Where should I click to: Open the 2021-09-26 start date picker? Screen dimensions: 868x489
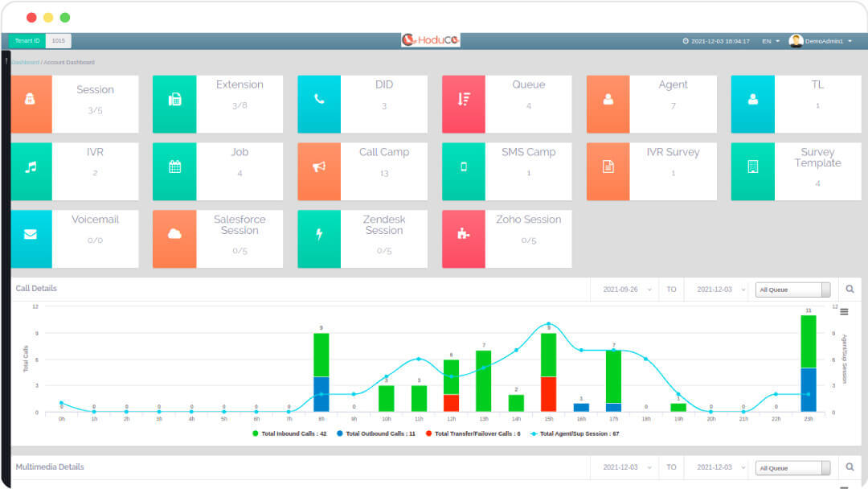pyautogui.click(x=625, y=289)
